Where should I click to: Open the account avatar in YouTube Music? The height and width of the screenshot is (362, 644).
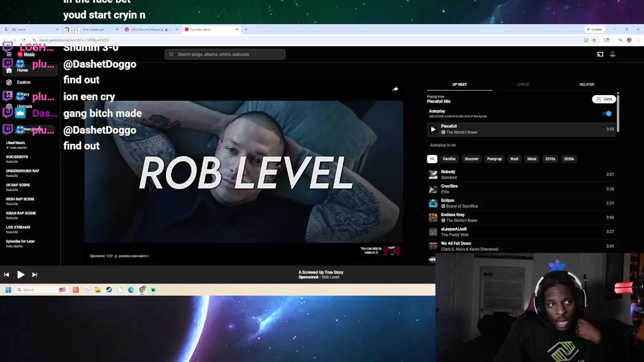pos(612,54)
